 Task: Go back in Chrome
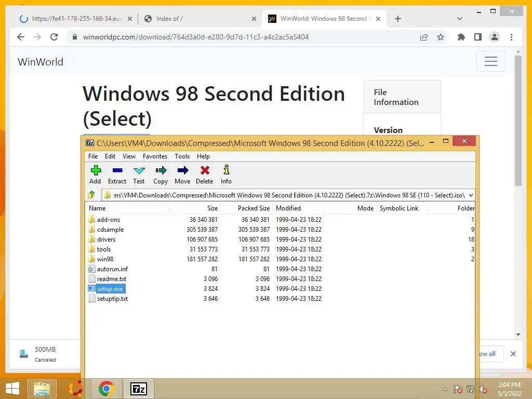[x=21, y=37]
